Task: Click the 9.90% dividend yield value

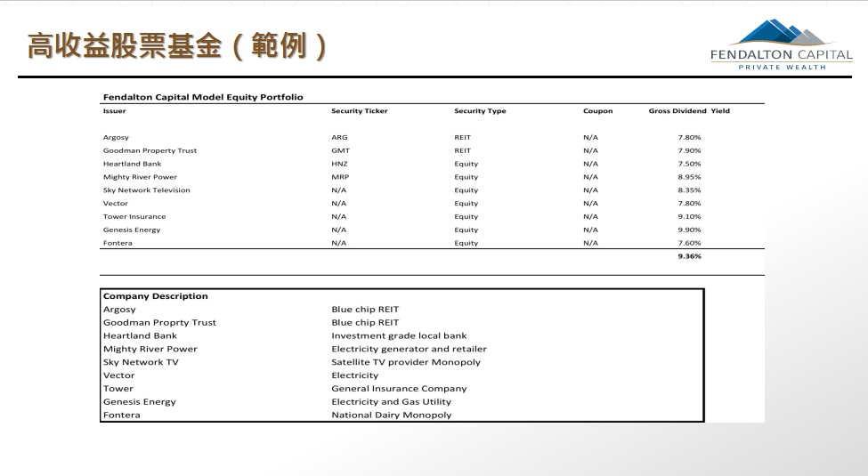Action: (x=689, y=230)
